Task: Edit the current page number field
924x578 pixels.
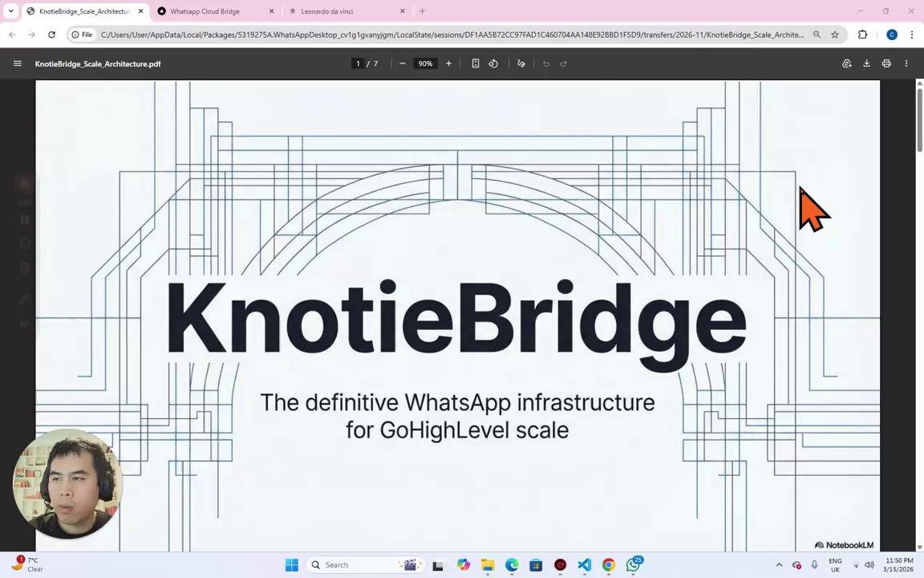Action: click(x=358, y=63)
